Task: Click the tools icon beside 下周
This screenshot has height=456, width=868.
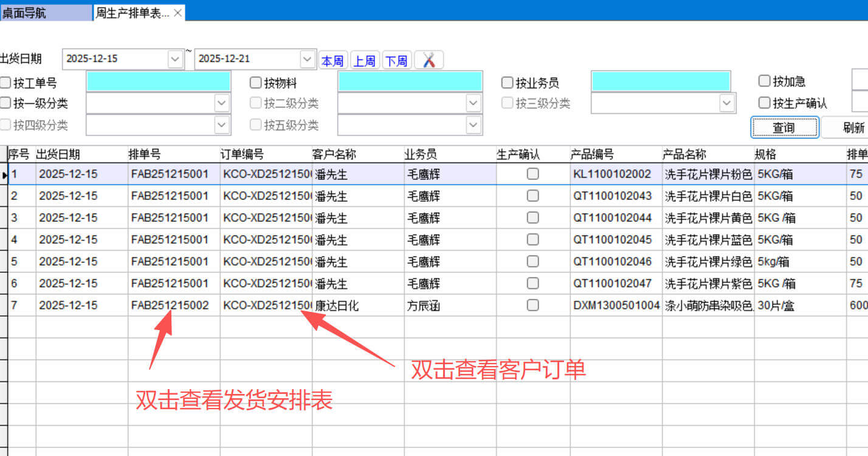Action: click(x=429, y=60)
